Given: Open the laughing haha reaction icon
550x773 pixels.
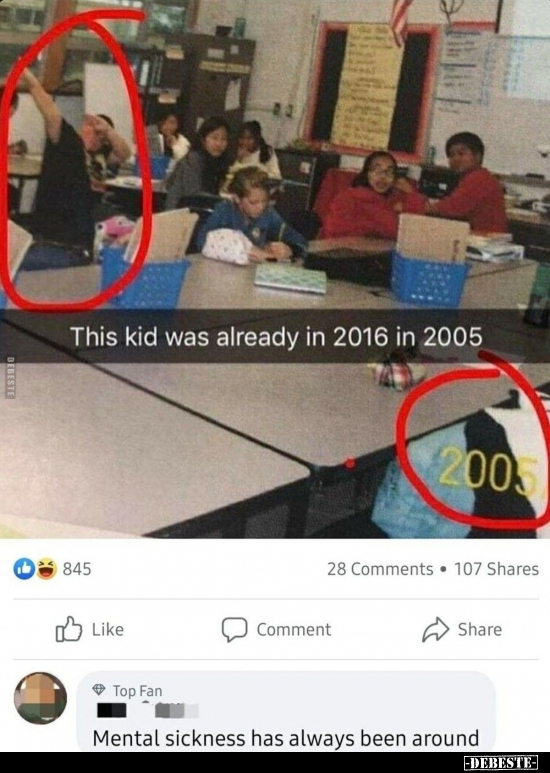Looking at the screenshot, I should tap(46, 569).
